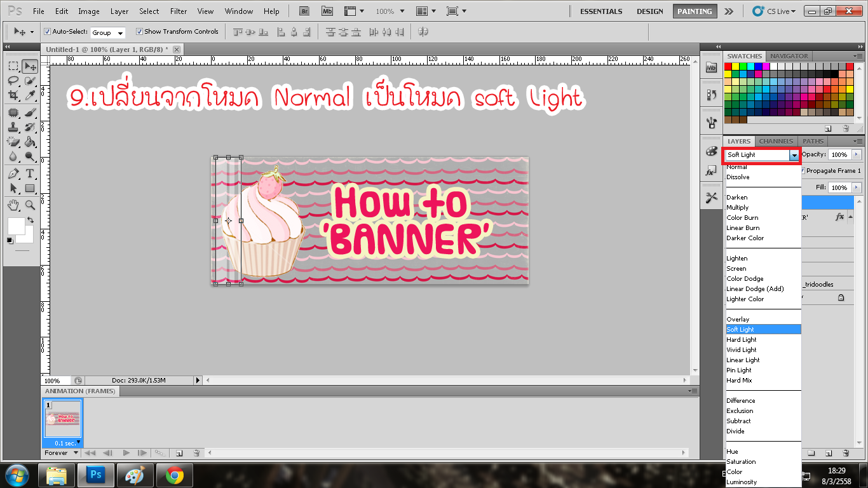This screenshot has width=868, height=488.
Task: Pick the red swatch in the Swatches panel
Action: click(x=728, y=66)
